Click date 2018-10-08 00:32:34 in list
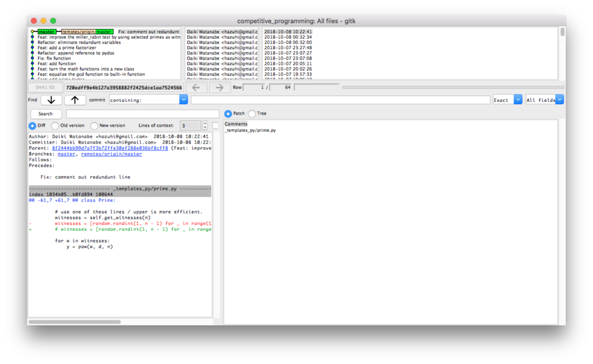This screenshot has width=593, height=364. click(288, 37)
